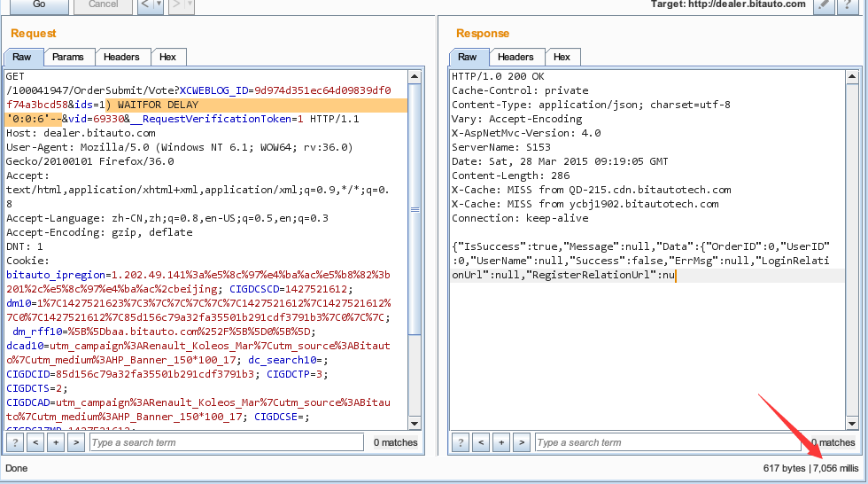This screenshot has width=868, height=484.
Task: Click 'ServerName: S153' response header
Action: 501,147
